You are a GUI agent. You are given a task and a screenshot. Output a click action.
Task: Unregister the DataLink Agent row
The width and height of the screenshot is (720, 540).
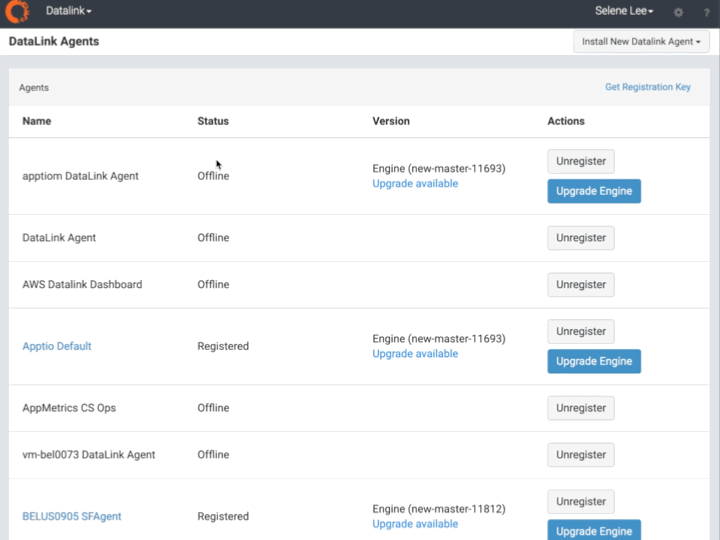point(581,238)
